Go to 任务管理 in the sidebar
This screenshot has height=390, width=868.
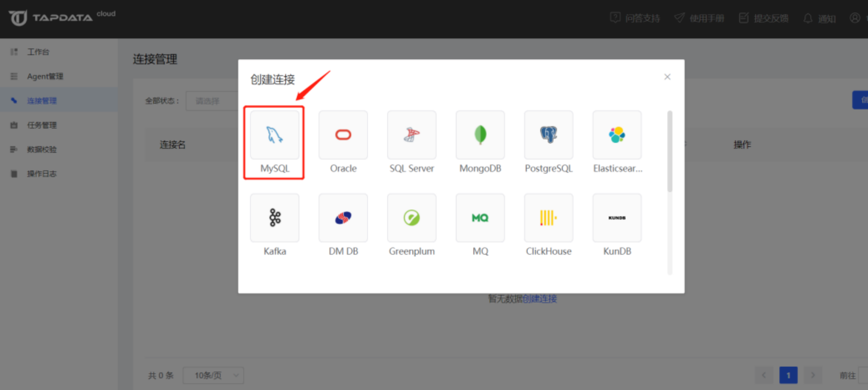[42, 125]
